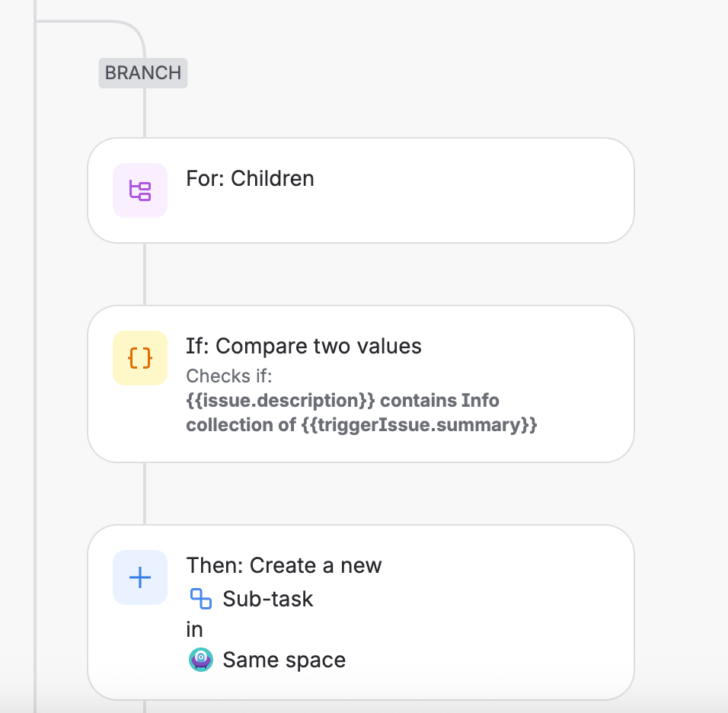Screen dimensions: 728x713
Task: Click the {{issue.description}} contains Info text
Action: click(x=343, y=401)
